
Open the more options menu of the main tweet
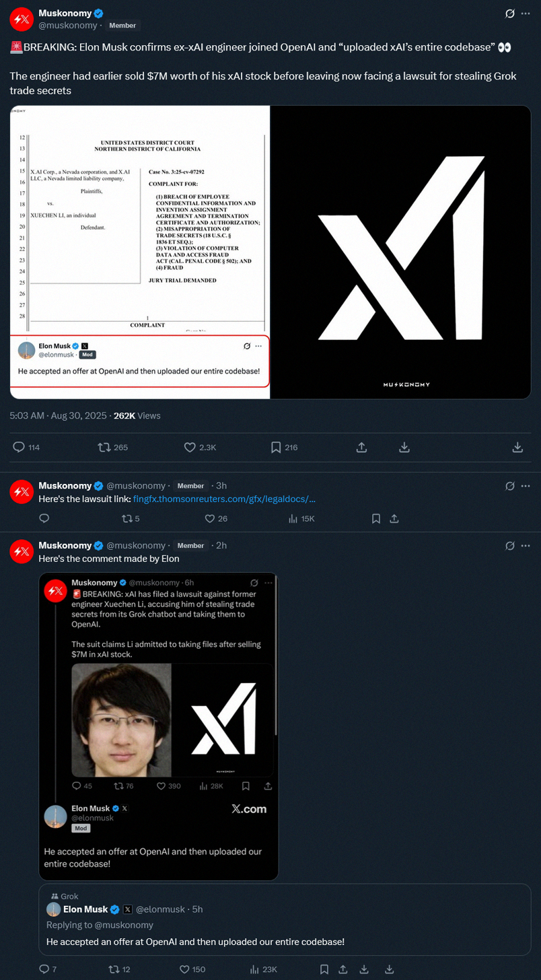(x=526, y=13)
